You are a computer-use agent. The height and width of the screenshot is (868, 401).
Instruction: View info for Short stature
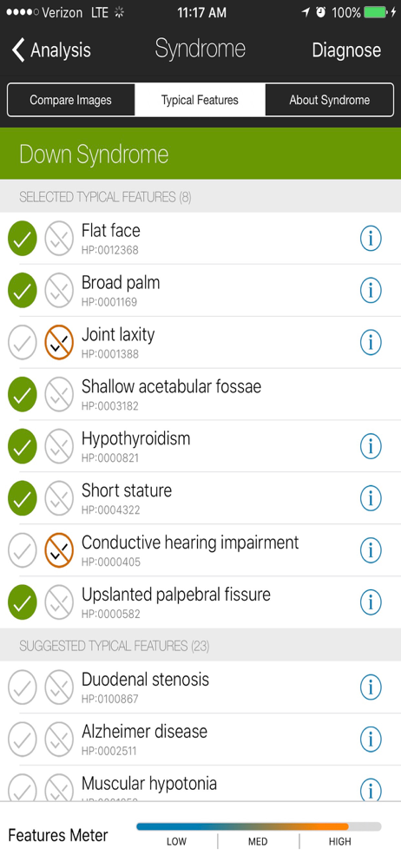pyautogui.click(x=371, y=499)
